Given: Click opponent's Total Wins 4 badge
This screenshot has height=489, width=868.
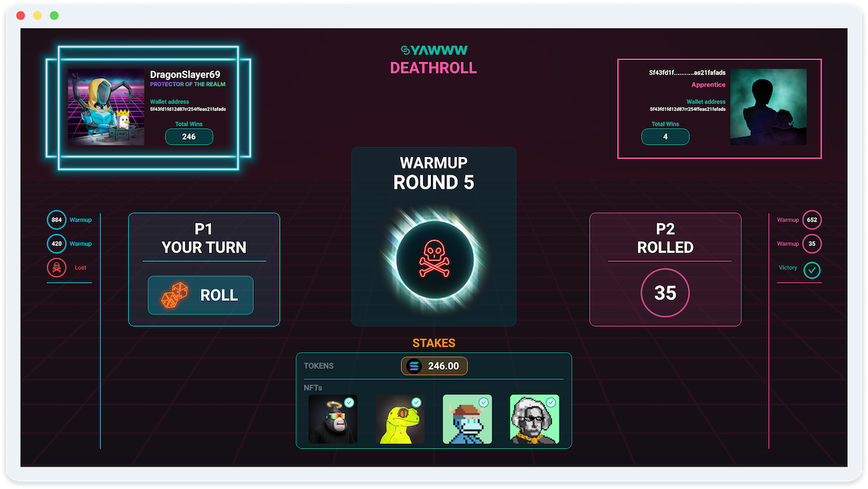Looking at the screenshot, I should click(665, 137).
